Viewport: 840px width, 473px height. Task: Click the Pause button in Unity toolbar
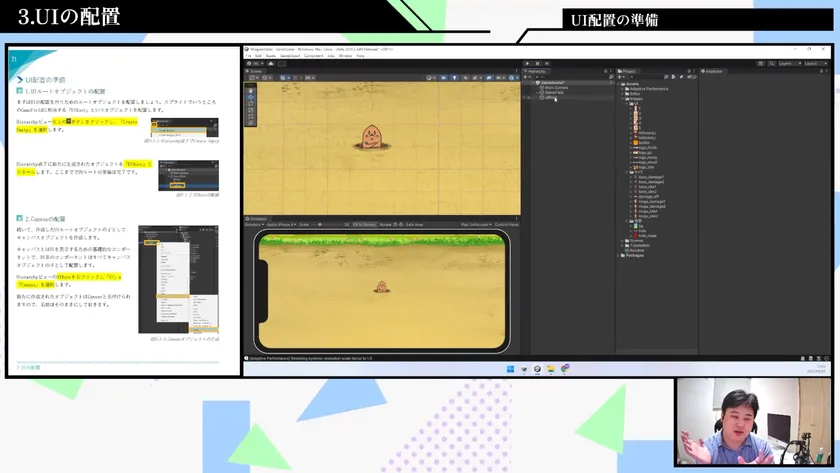(538, 63)
